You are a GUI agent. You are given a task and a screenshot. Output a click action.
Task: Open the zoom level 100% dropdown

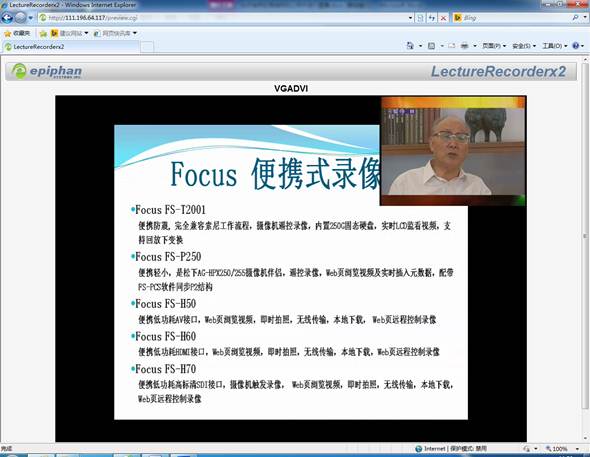pyautogui.click(x=563, y=449)
